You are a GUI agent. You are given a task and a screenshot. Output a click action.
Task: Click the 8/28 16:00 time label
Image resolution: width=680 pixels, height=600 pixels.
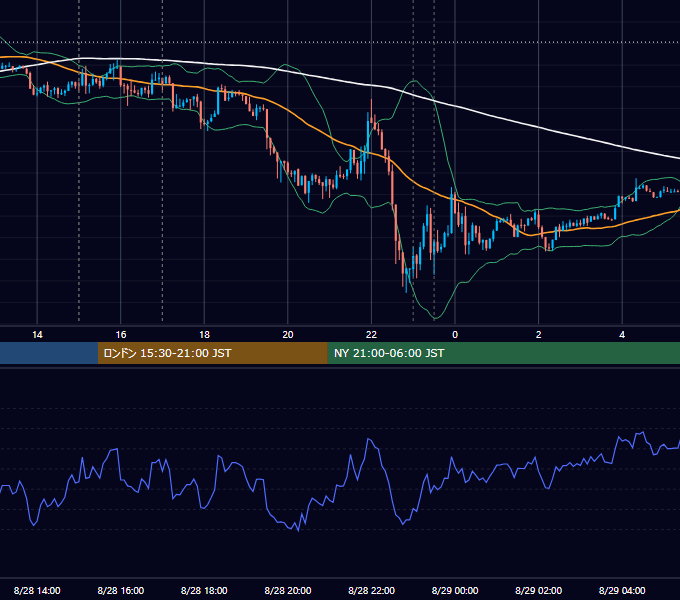coord(121,590)
